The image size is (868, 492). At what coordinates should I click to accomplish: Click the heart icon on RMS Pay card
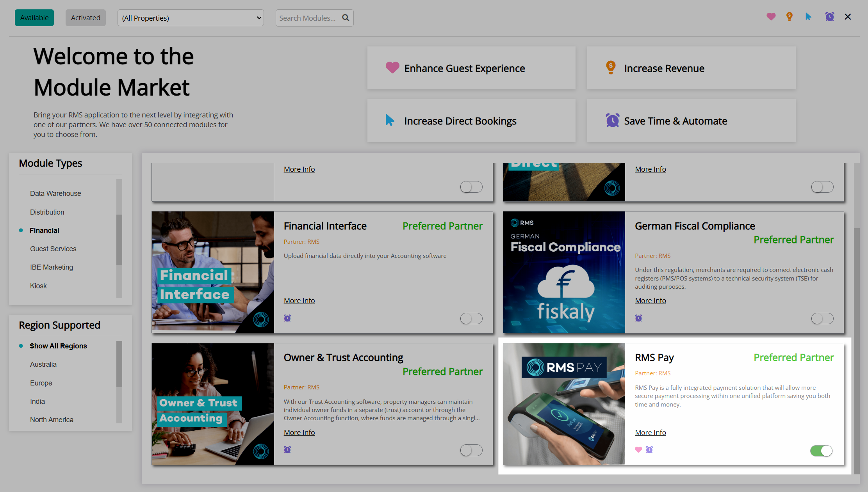point(638,449)
